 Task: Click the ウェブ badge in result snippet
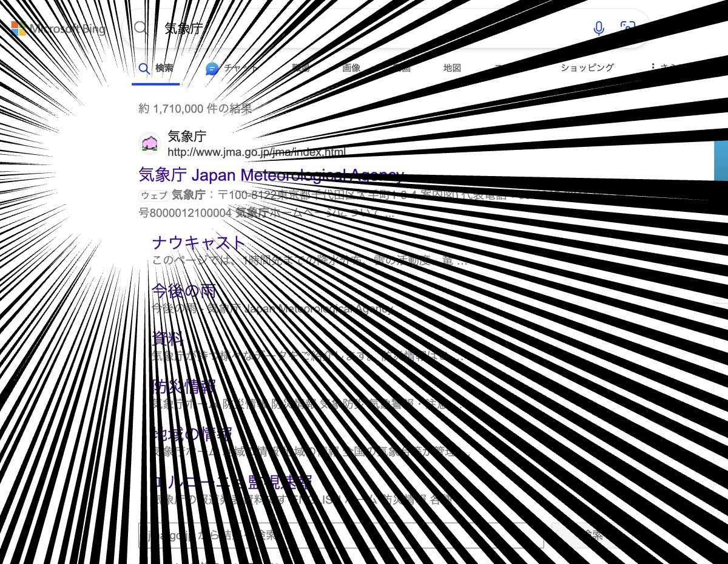154,195
